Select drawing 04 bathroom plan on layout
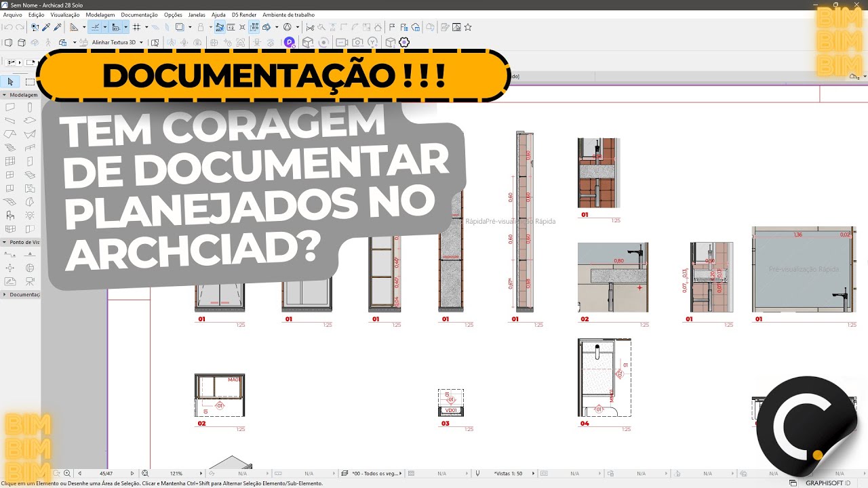The height and width of the screenshot is (488, 868). pos(604,378)
